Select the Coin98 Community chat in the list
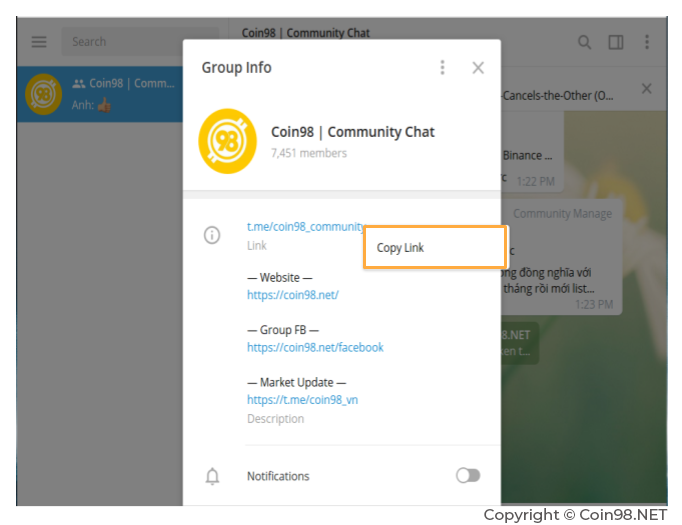Viewport: 682px width, 525px height. [x=100, y=94]
